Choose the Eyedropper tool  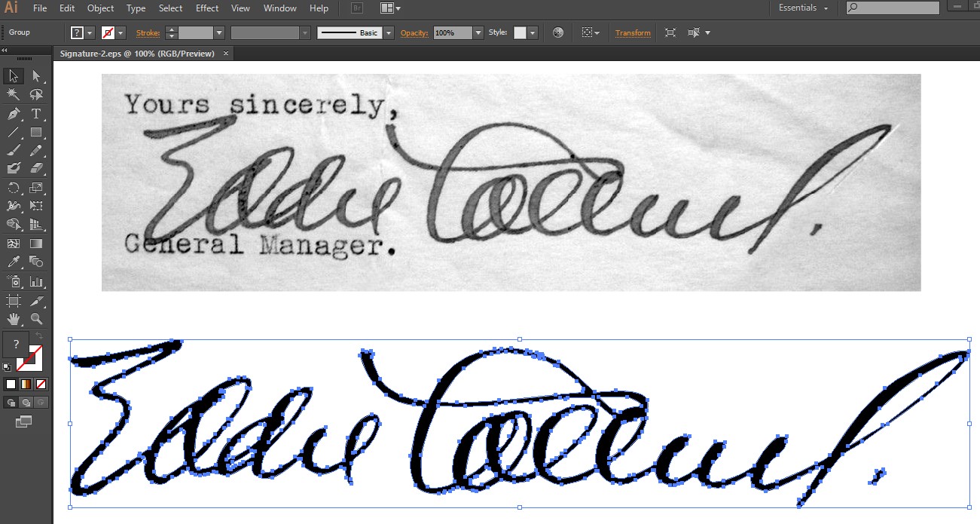click(13, 262)
